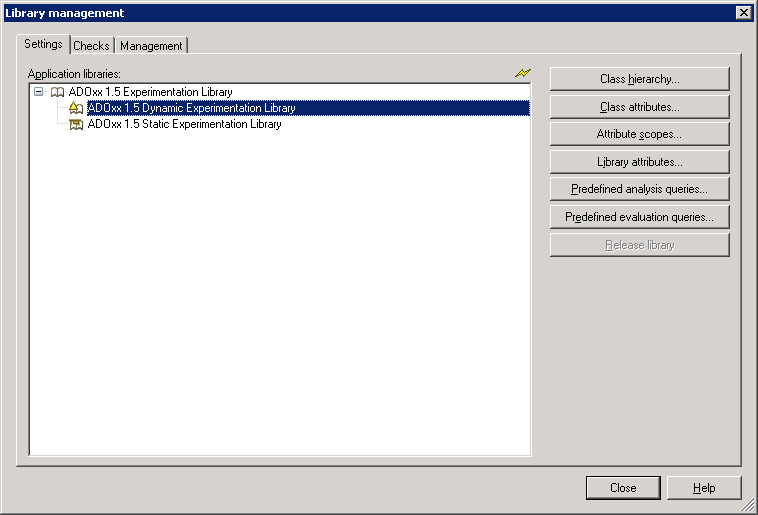Screen dimensions: 758x515
Task: Select ADOxx 1.5 Experimentation Library root entry
Action: coord(150,92)
